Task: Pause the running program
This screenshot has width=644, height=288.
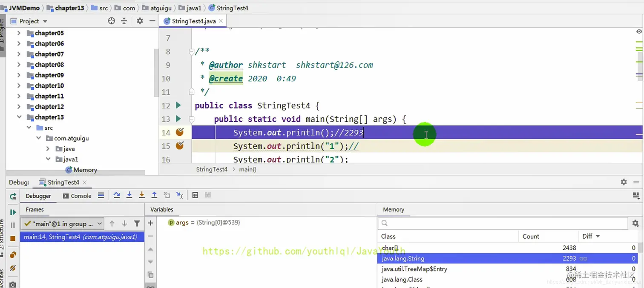Action: (x=13, y=225)
